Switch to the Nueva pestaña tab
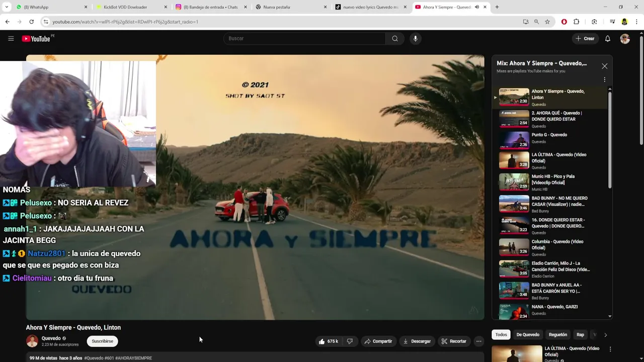Screen dimensions: 644x362 point(291,7)
